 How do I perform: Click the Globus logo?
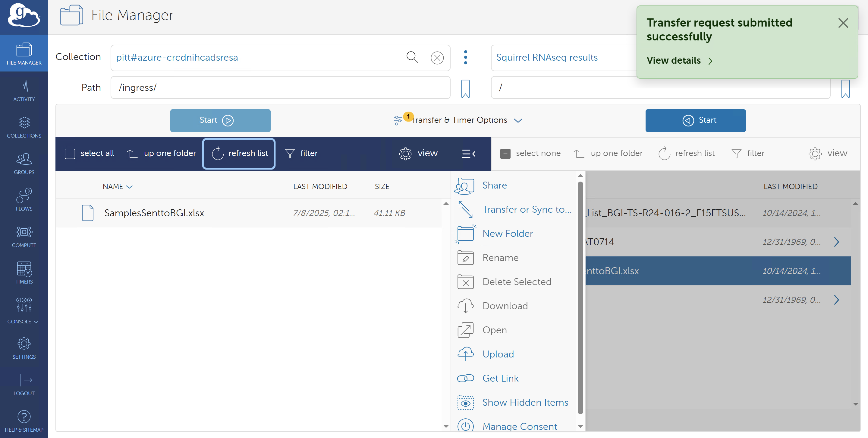tap(24, 15)
